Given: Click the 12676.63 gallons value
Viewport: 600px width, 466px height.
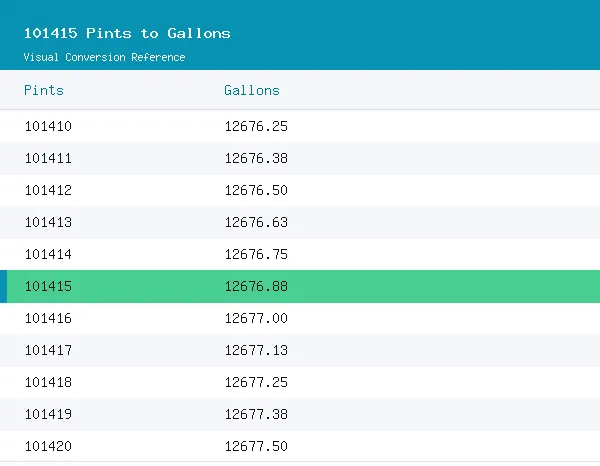Looking at the screenshot, I should (x=256, y=222).
